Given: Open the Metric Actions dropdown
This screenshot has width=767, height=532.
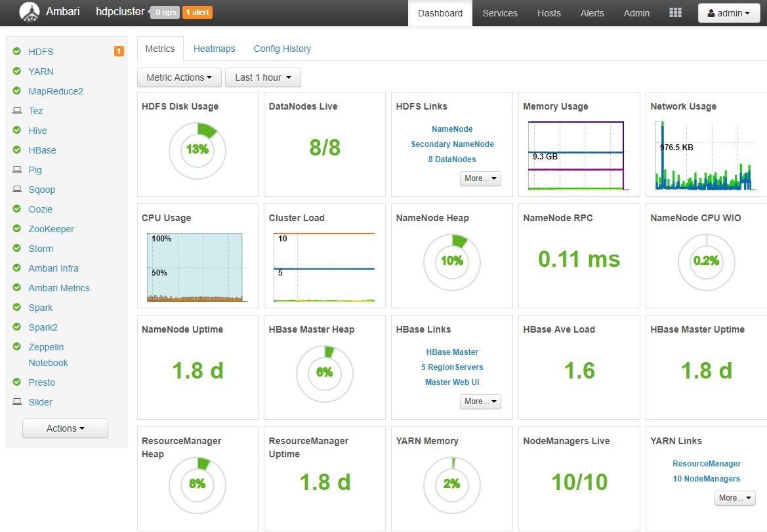Looking at the screenshot, I should (x=179, y=77).
